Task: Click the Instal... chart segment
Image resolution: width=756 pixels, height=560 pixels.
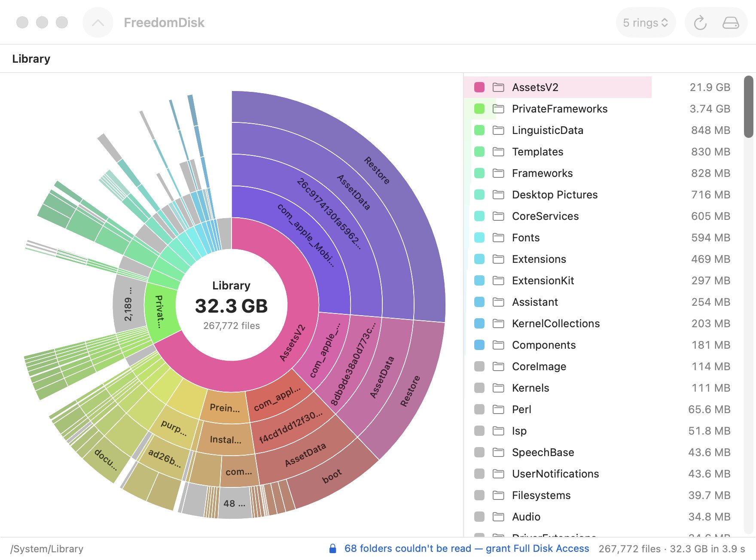Action: pos(225,440)
